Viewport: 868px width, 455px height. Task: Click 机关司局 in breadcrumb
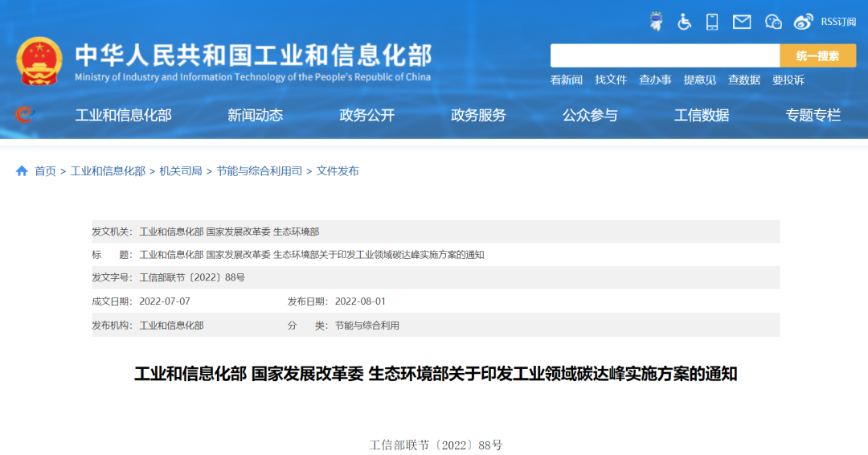tap(181, 171)
